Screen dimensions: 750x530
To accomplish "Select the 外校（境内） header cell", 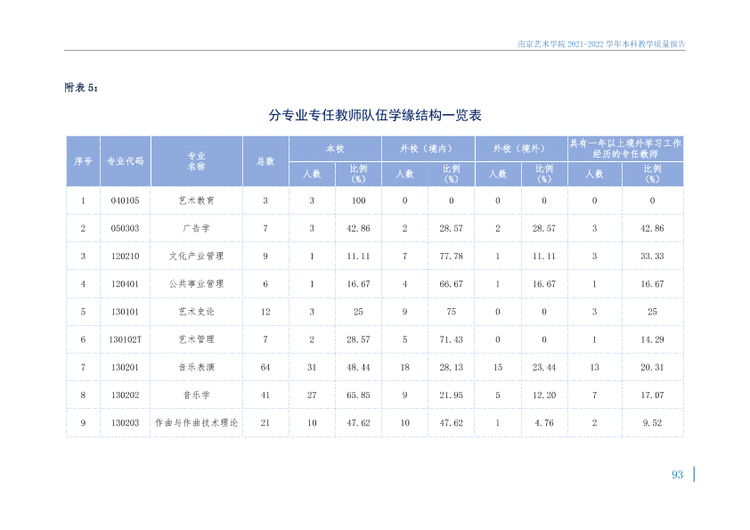I will pyautogui.click(x=428, y=149).
